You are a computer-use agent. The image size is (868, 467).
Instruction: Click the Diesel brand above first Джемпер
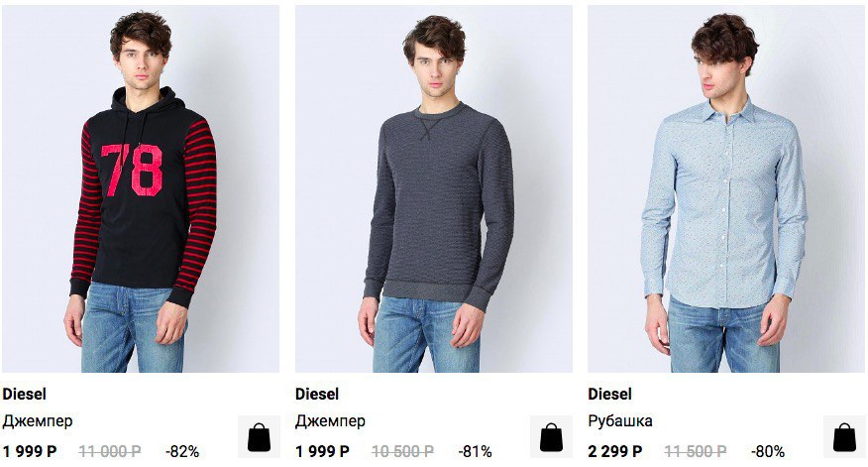pos(25,395)
